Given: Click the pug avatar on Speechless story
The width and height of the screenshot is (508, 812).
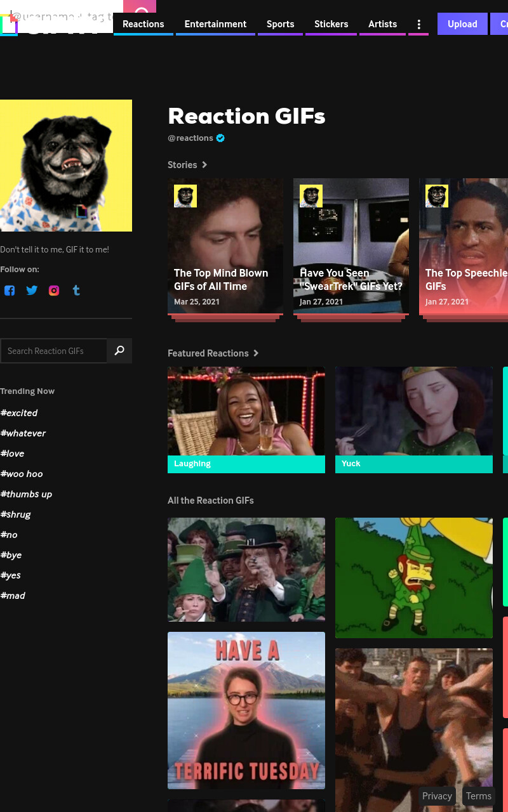Looking at the screenshot, I should 437,196.
